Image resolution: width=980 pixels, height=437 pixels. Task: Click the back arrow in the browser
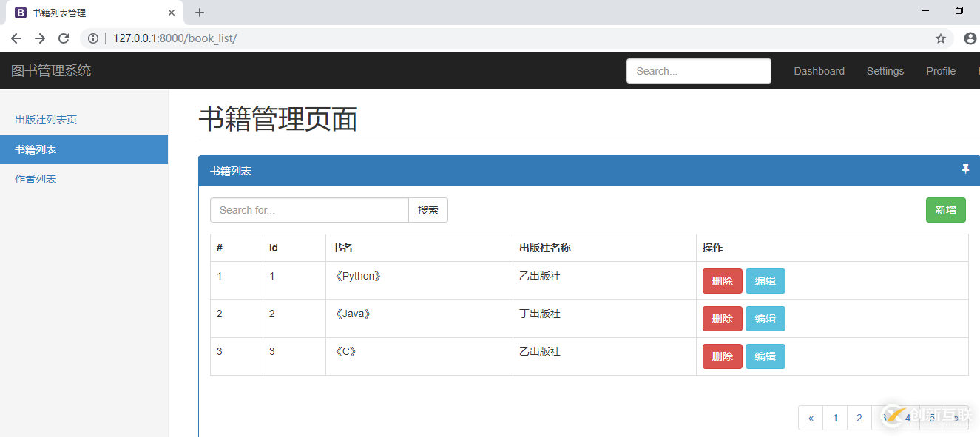point(16,38)
